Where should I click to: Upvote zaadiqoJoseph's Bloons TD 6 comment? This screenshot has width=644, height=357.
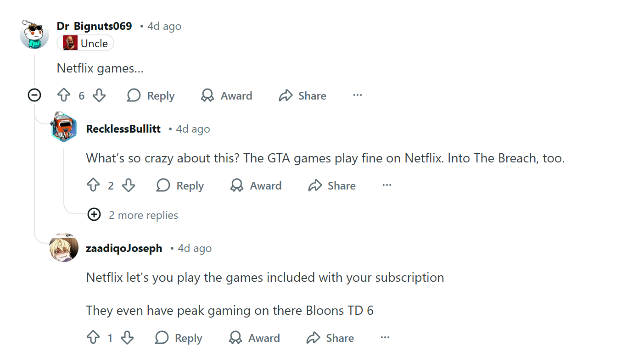(x=93, y=338)
